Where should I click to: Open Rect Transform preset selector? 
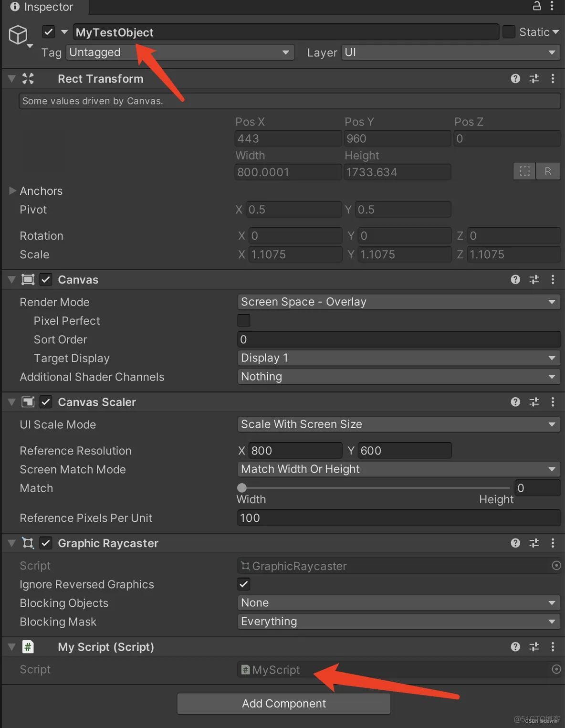click(x=534, y=78)
